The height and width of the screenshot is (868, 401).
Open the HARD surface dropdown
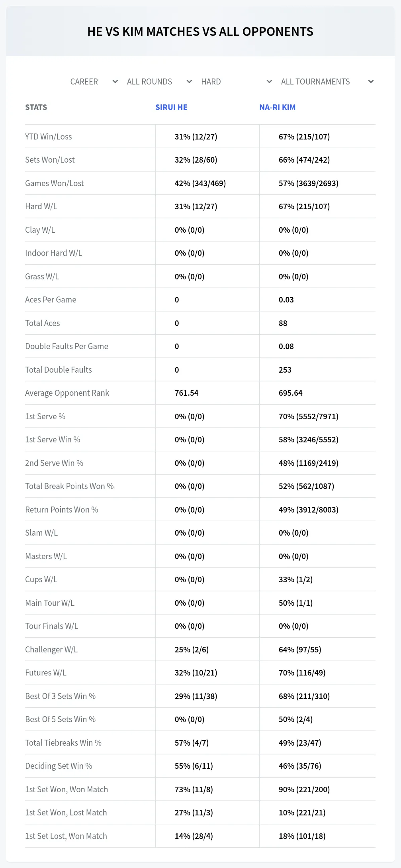237,82
